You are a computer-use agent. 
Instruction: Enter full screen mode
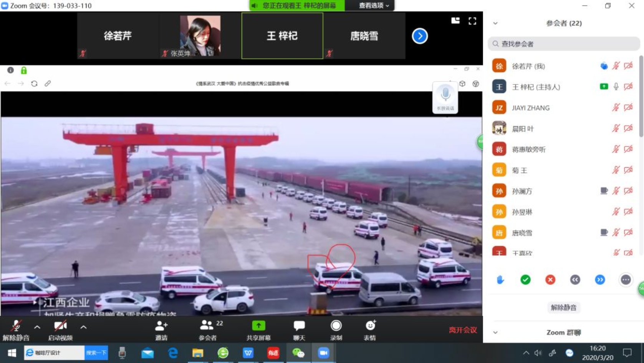pyautogui.click(x=472, y=21)
